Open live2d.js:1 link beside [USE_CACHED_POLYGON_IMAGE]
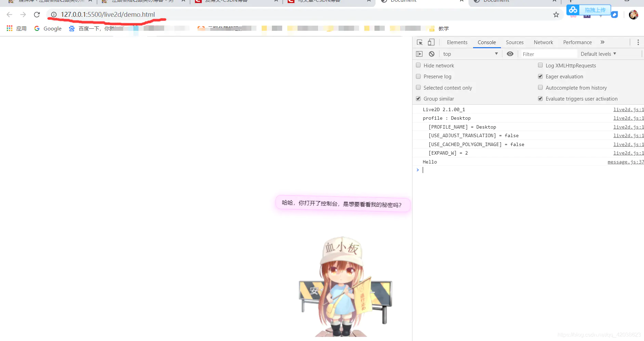644x341 pixels. (x=629, y=144)
